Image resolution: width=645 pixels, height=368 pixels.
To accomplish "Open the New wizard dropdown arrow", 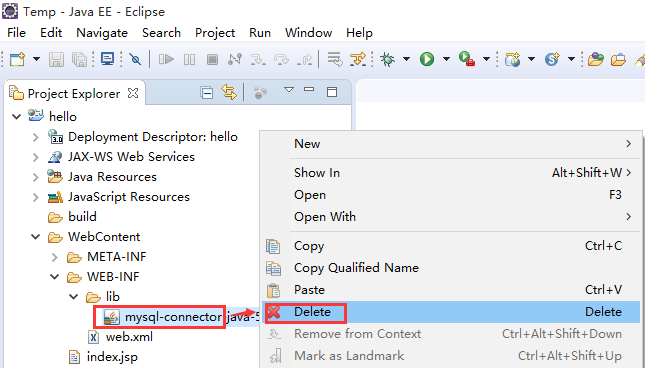I will coord(36,60).
